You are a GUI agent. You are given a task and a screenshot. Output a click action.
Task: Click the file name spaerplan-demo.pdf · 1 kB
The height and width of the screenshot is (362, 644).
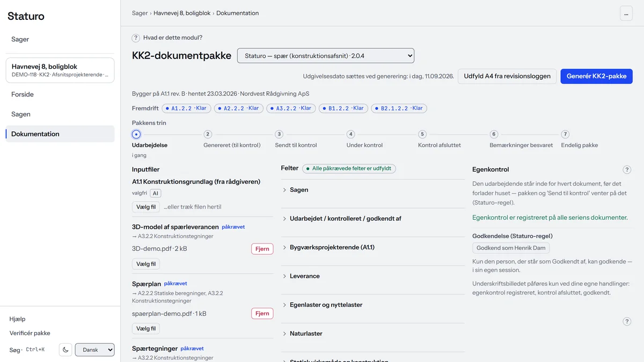(169, 314)
